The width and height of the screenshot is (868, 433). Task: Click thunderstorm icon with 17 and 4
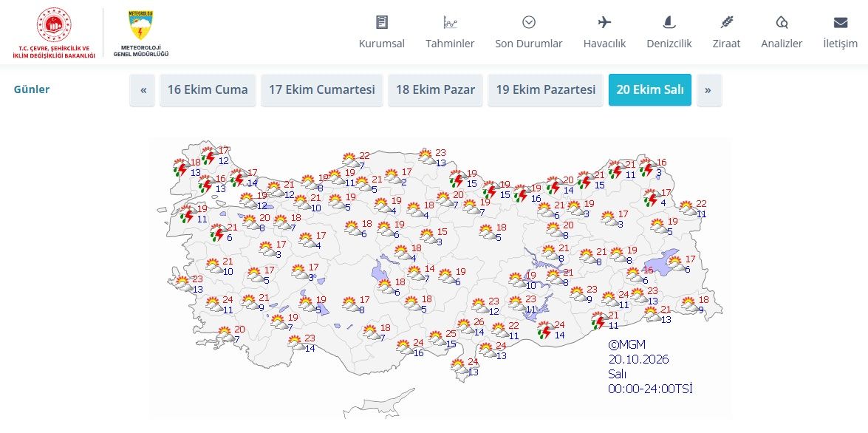click(x=652, y=198)
